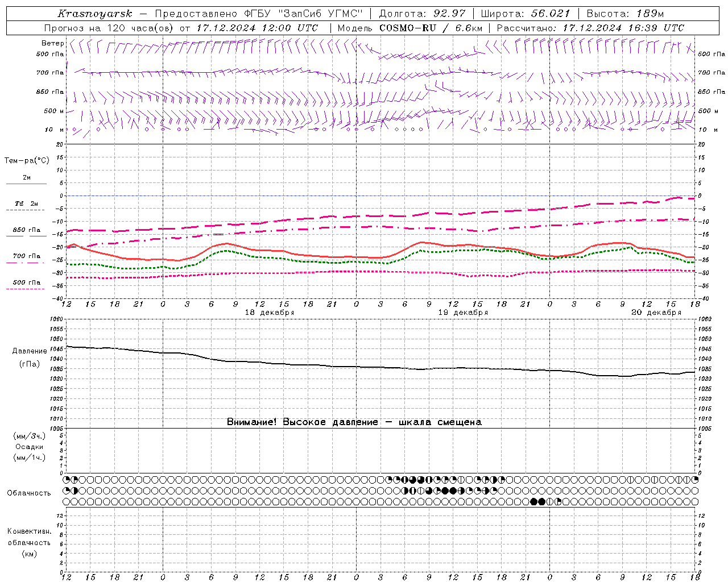
Task: Click the Внимание! Высокое давление warning text
Action: point(354,422)
